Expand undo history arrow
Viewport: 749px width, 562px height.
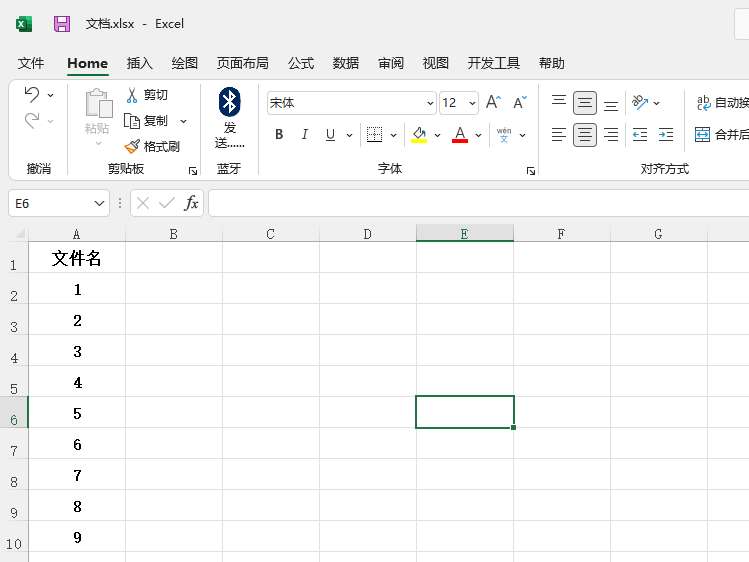[50, 95]
